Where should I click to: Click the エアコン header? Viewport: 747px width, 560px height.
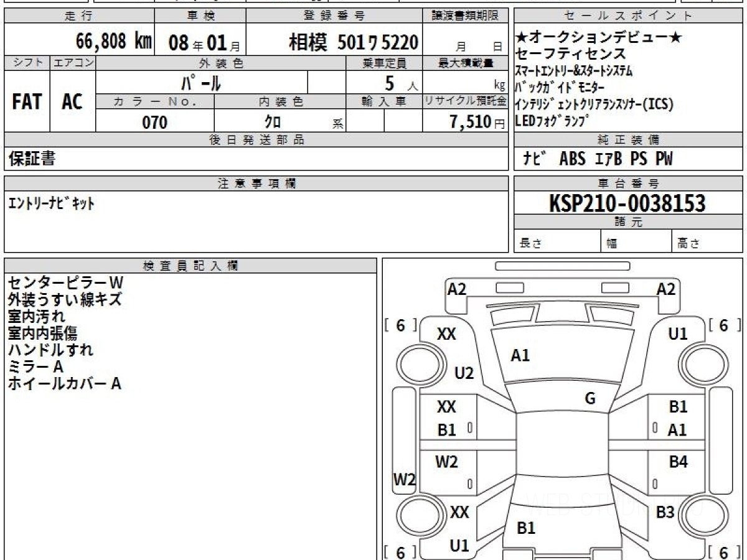point(72,63)
